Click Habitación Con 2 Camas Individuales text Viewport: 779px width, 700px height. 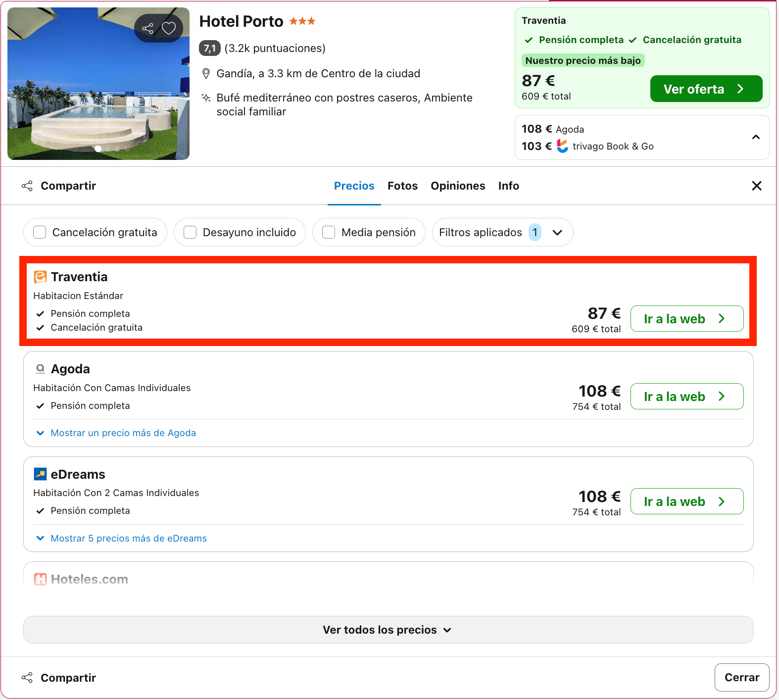point(116,493)
